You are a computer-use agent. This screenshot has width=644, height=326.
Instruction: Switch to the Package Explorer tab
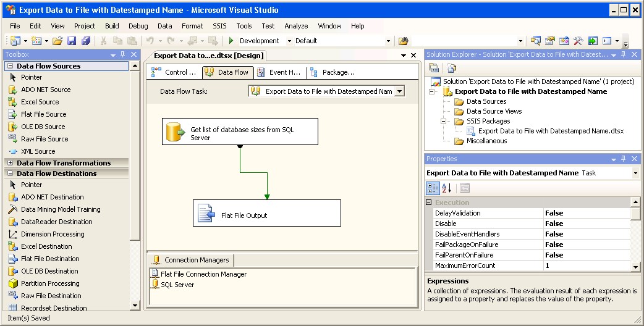pos(333,72)
